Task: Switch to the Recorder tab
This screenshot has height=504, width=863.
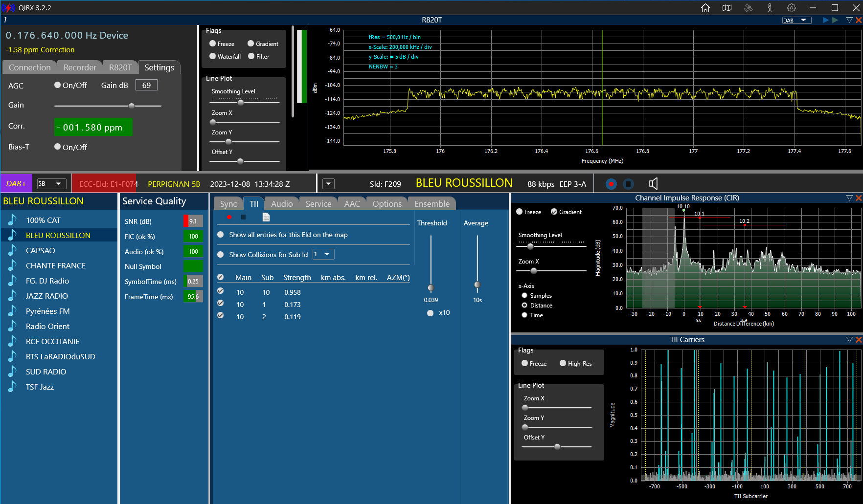Action: coord(80,67)
